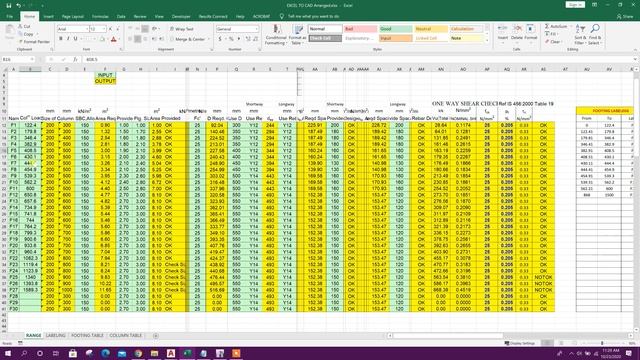Increase font size with large A

click(x=111, y=29)
